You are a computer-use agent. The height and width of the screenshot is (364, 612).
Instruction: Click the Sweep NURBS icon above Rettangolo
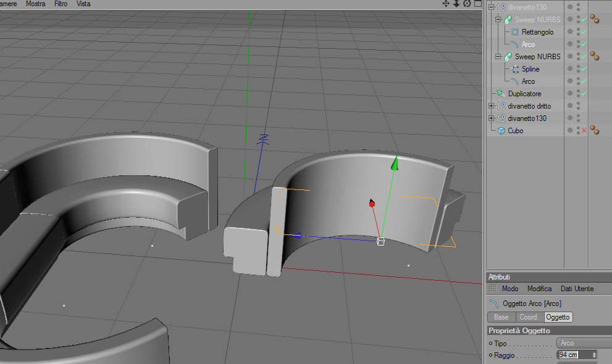[508, 20]
